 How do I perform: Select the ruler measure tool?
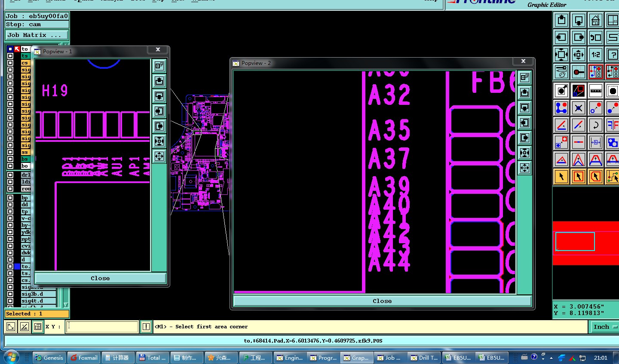[596, 91]
